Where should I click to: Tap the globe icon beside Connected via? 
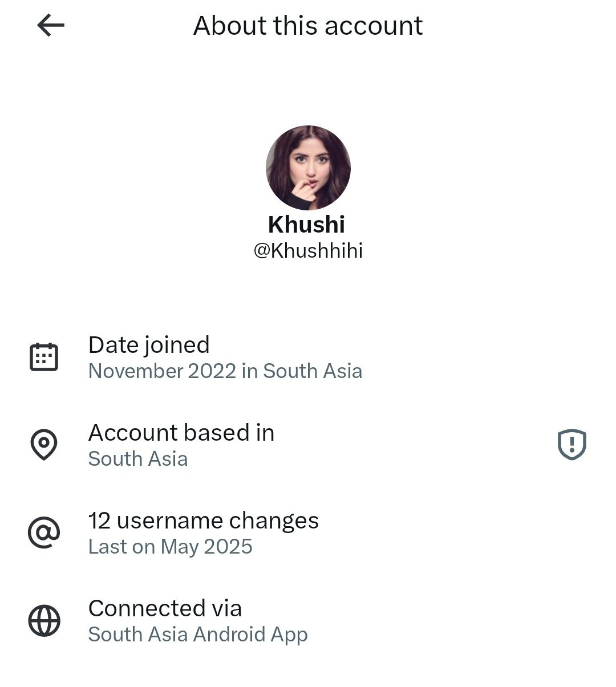[x=44, y=621]
